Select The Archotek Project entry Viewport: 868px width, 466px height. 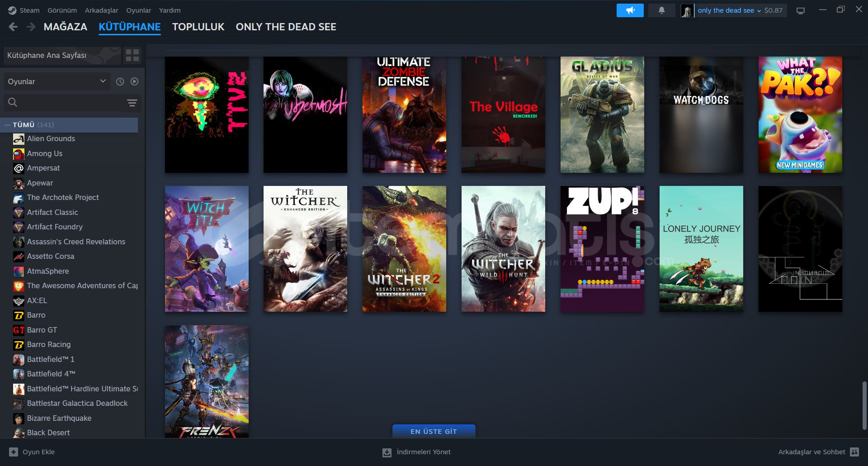tap(63, 197)
